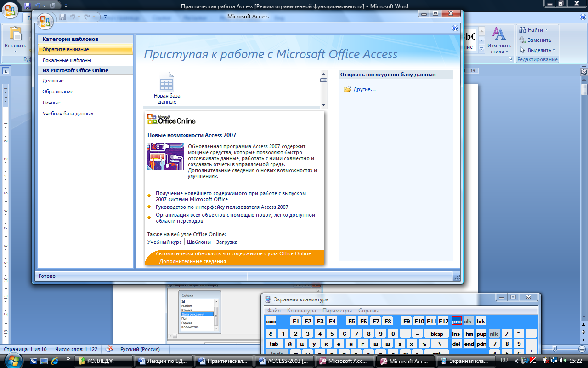Click the Paste (Вставить) icon in Word

pos(15,34)
